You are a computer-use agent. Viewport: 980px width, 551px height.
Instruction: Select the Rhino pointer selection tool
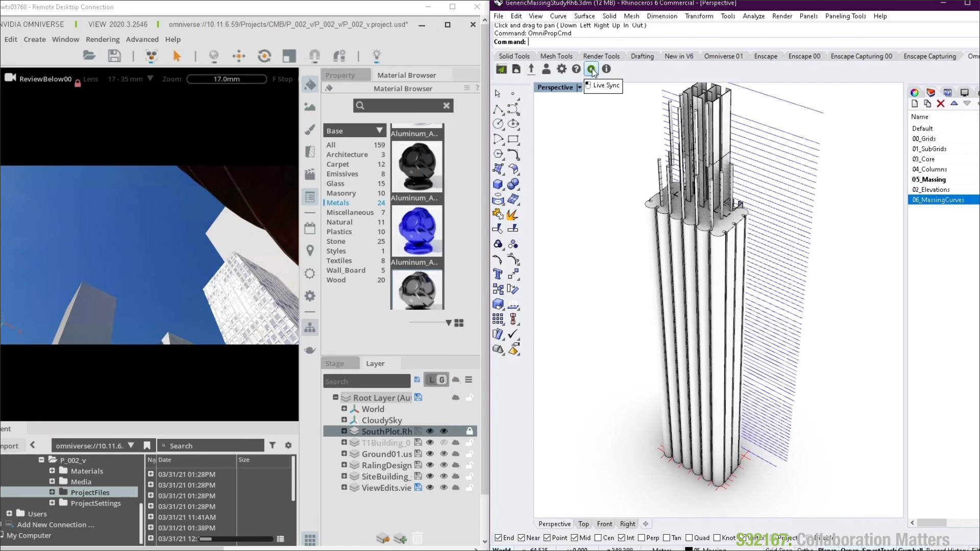498,94
